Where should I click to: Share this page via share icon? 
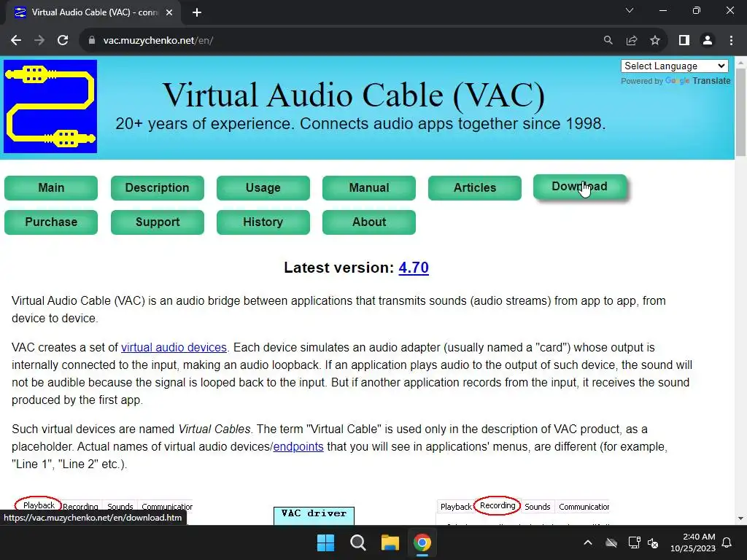(632, 41)
